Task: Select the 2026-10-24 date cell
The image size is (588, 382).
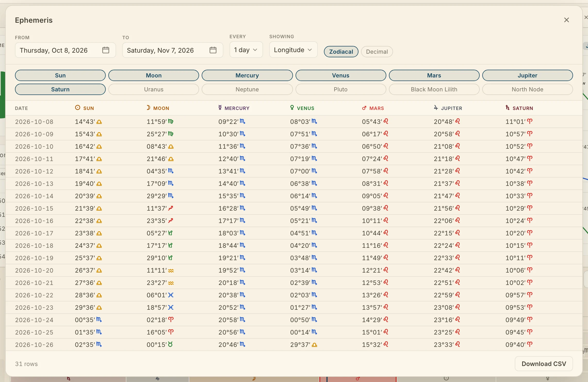Action: pos(34,320)
